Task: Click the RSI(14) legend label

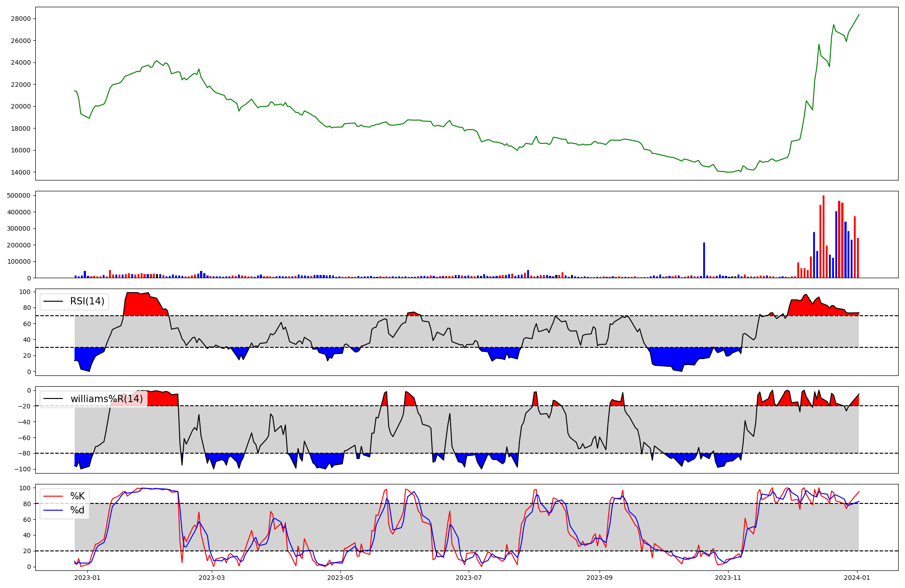Action: [87, 301]
